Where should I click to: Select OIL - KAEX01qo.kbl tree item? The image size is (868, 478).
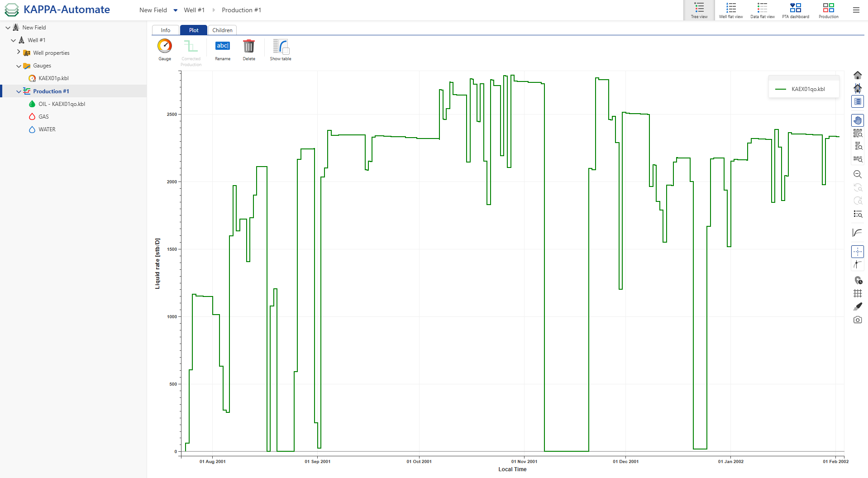pyautogui.click(x=62, y=104)
